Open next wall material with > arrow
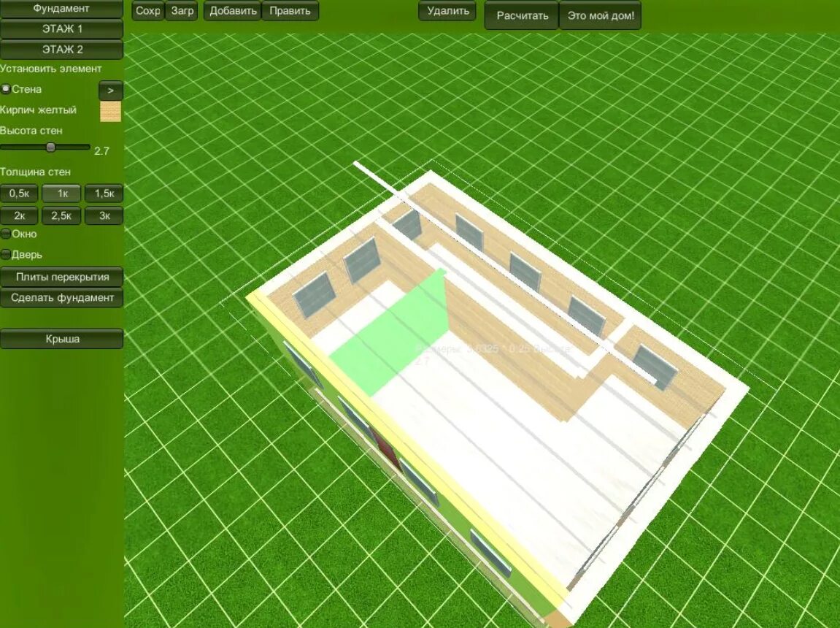 pyautogui.click(x=110, y=90)
